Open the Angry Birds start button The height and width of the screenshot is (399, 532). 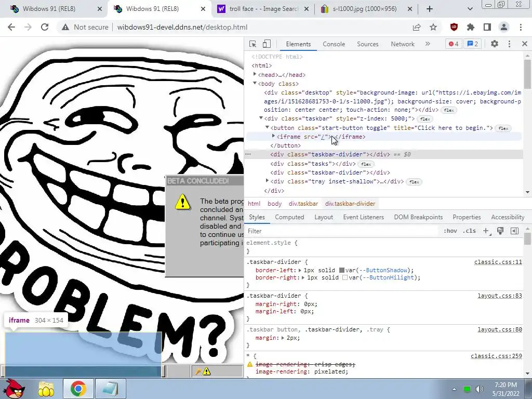[x=15, y=389]
